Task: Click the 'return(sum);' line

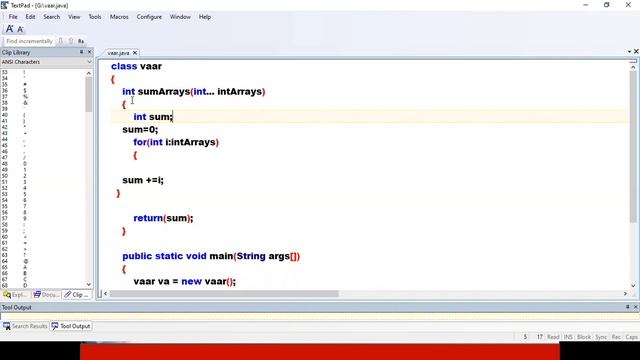Action: [163, 218]
